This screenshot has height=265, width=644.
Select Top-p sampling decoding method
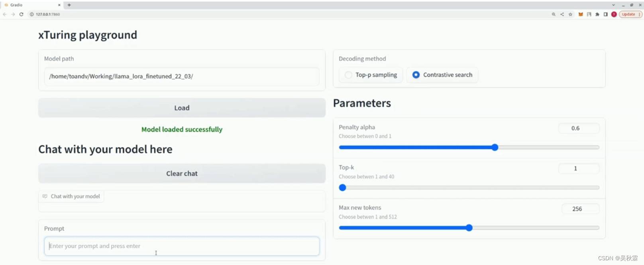(x=348, y=75)
